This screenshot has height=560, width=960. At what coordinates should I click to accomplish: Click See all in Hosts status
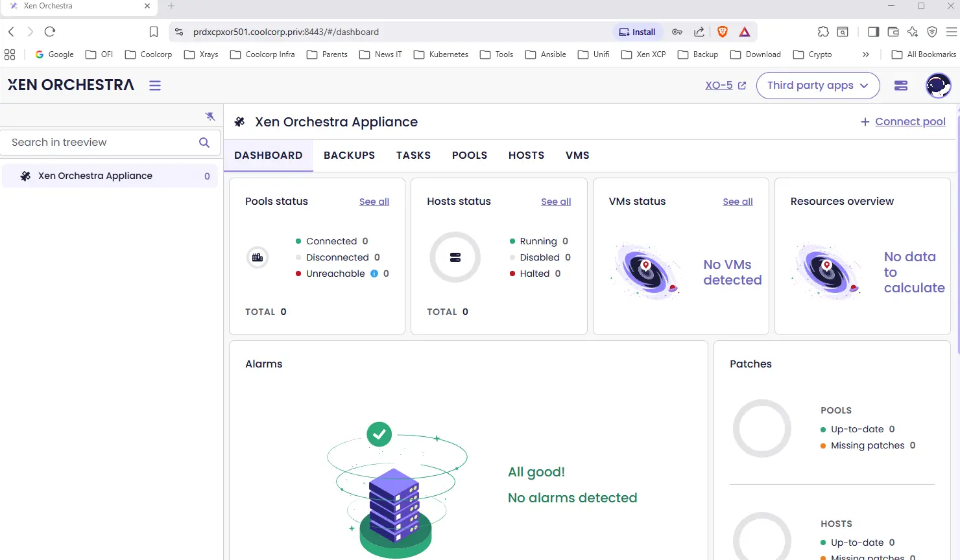(556, 202)
